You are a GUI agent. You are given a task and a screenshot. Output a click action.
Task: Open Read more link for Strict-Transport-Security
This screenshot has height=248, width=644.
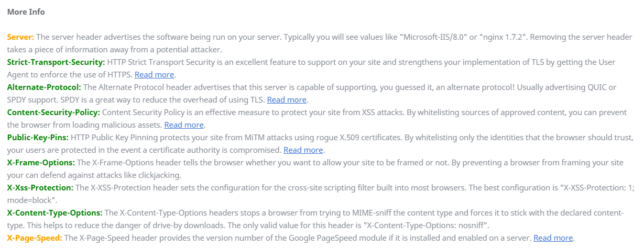point(154,74)
